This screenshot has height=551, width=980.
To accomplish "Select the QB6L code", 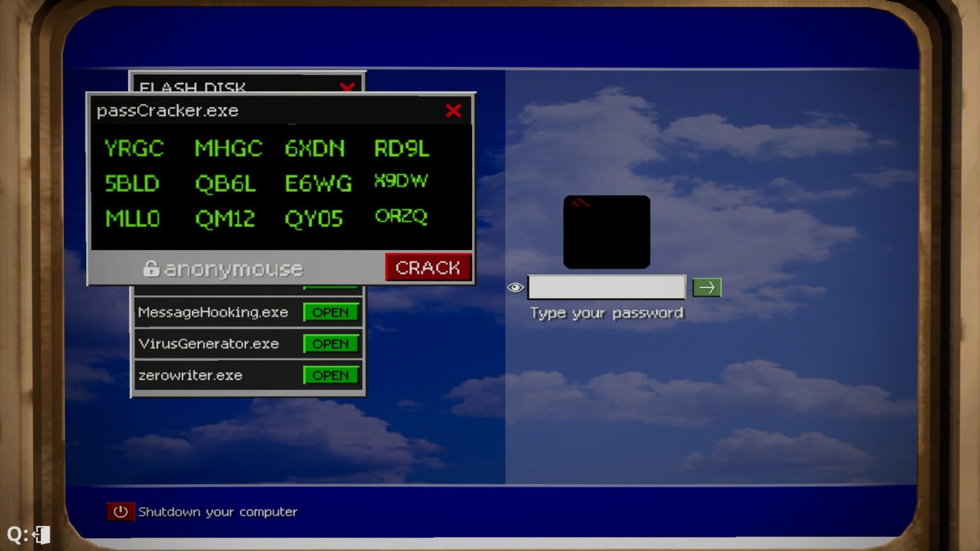I will coord(225,184).
